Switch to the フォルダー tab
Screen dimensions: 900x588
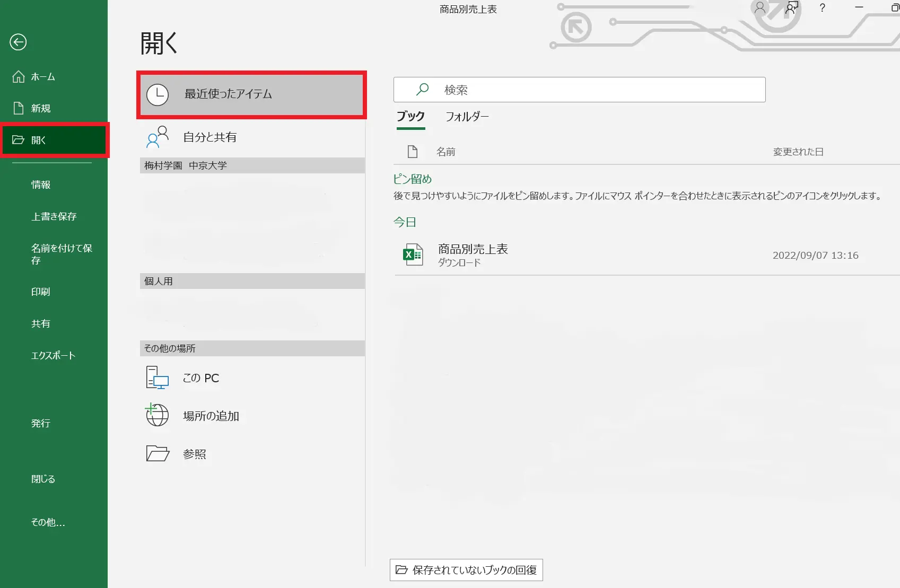[x=467, y=117]
